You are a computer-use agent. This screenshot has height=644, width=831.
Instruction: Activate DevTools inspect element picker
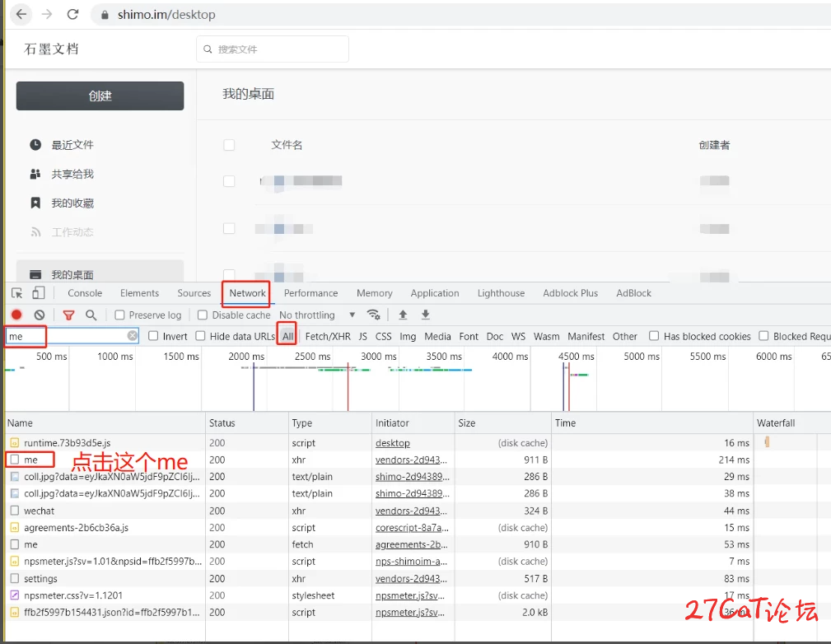17,293
